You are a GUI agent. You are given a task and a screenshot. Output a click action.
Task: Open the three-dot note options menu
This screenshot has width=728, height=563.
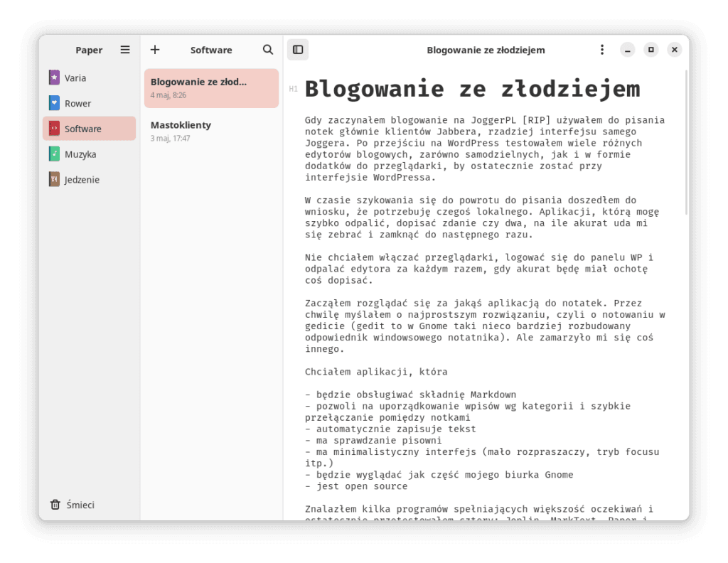coord(602,50)
